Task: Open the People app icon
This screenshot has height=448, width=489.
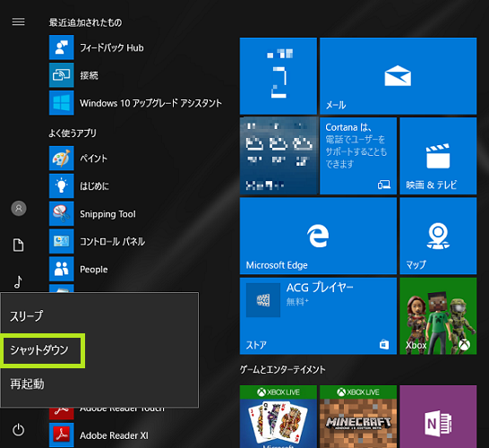Action: click(62, 269)
